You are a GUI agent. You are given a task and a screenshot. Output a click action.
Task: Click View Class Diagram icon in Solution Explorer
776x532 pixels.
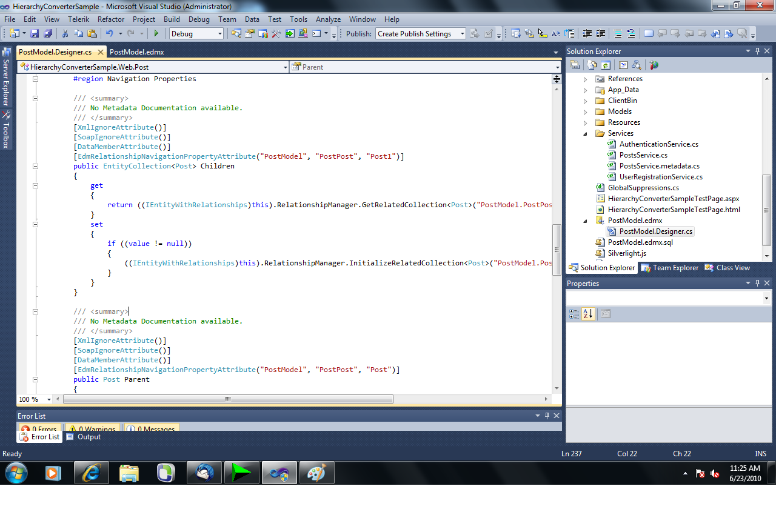pos(636,65)
